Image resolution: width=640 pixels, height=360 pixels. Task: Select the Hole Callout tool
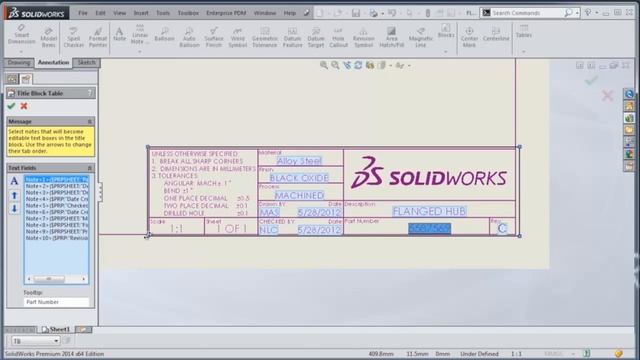tap(338, 38)
